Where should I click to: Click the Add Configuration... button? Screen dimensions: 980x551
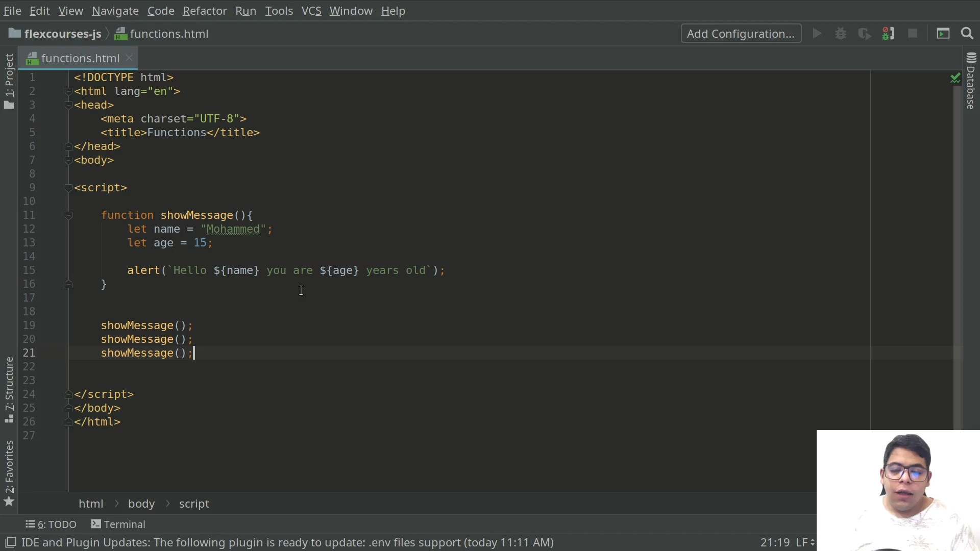click(x=741, y=34)
